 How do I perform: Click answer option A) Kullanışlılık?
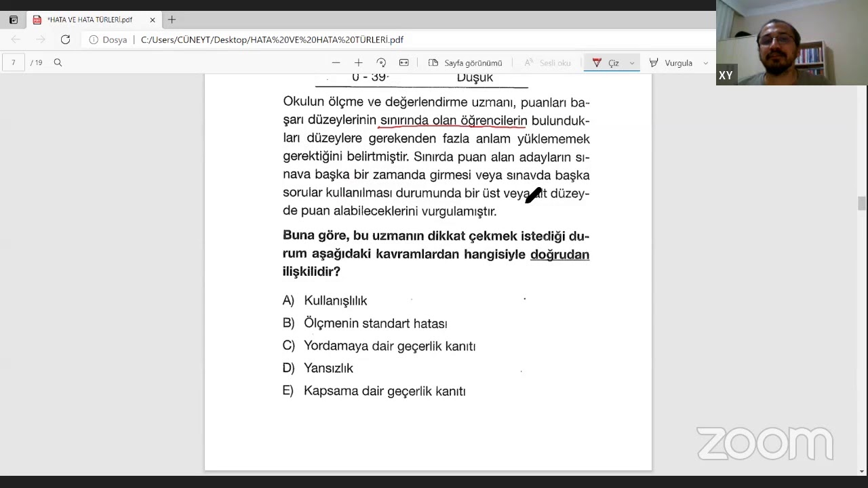[325, 300]
